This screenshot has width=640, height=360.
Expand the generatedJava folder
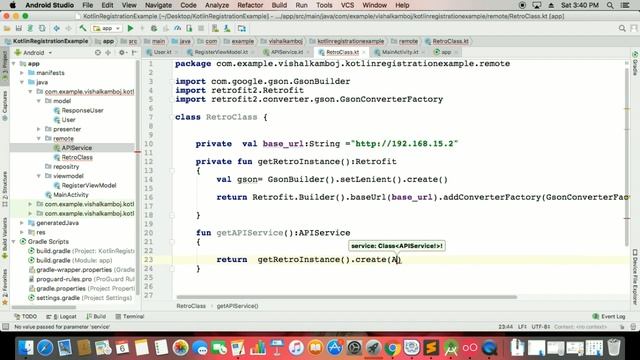(x=22, y=223)
